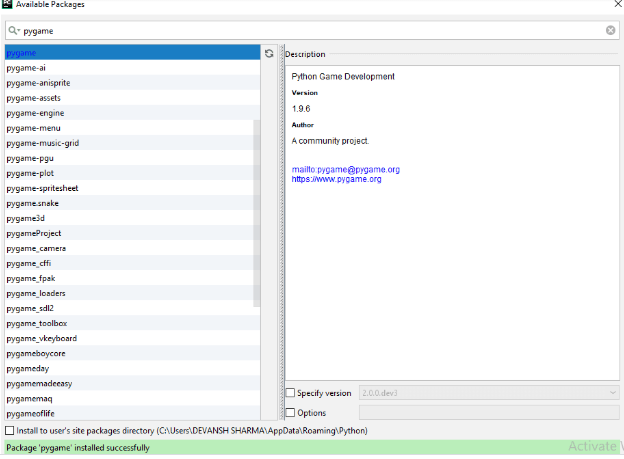Viewport: 624px width, 459px height.
Task: Select the pygame_vkeyboard package
Action: (133, 338)
